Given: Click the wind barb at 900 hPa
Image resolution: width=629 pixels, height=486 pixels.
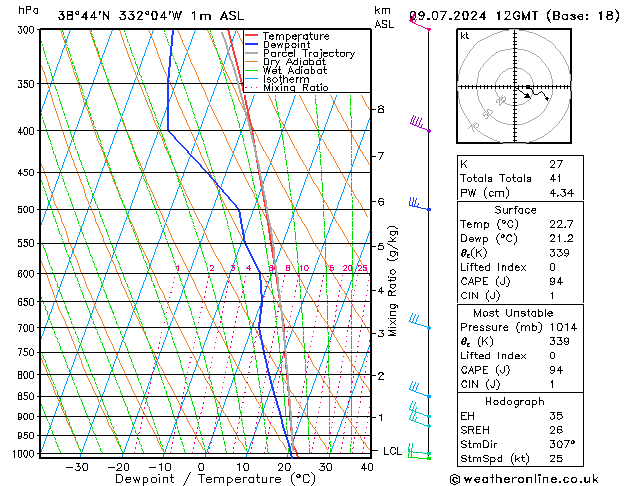Looking at the screenshot, I should pos(420,411).
